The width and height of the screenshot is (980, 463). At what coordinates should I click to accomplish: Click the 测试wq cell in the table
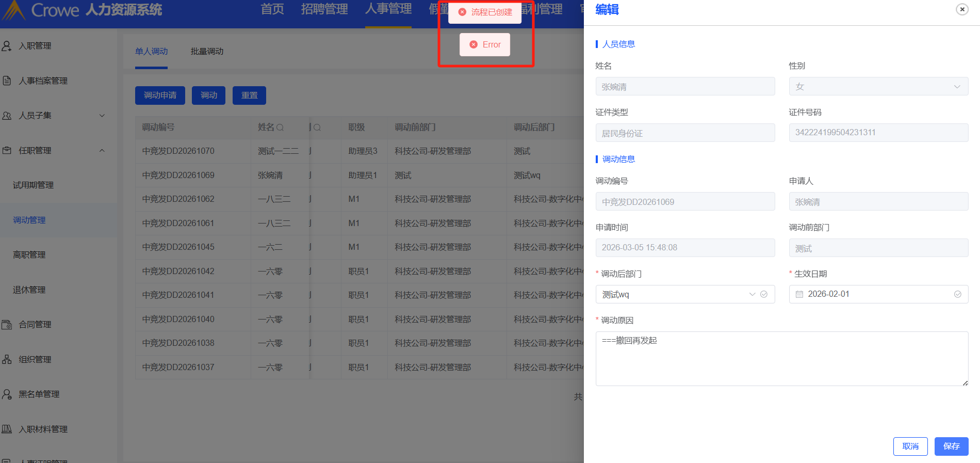coord(527,175)
